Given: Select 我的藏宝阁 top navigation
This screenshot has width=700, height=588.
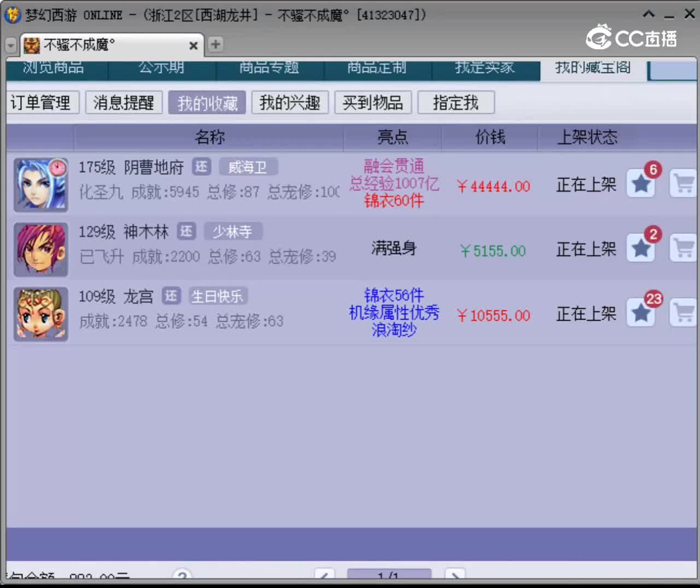Looking at the screenshot, I should click(593, 69).
